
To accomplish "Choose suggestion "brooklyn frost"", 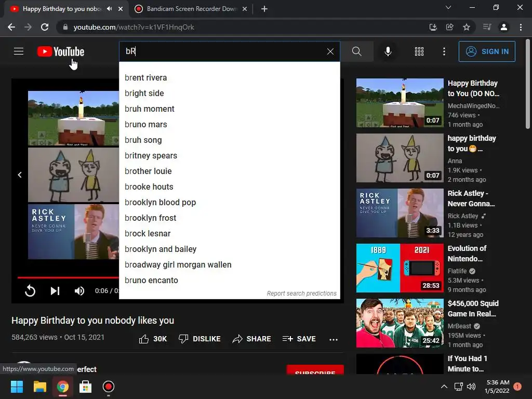I will coord(229,218).
